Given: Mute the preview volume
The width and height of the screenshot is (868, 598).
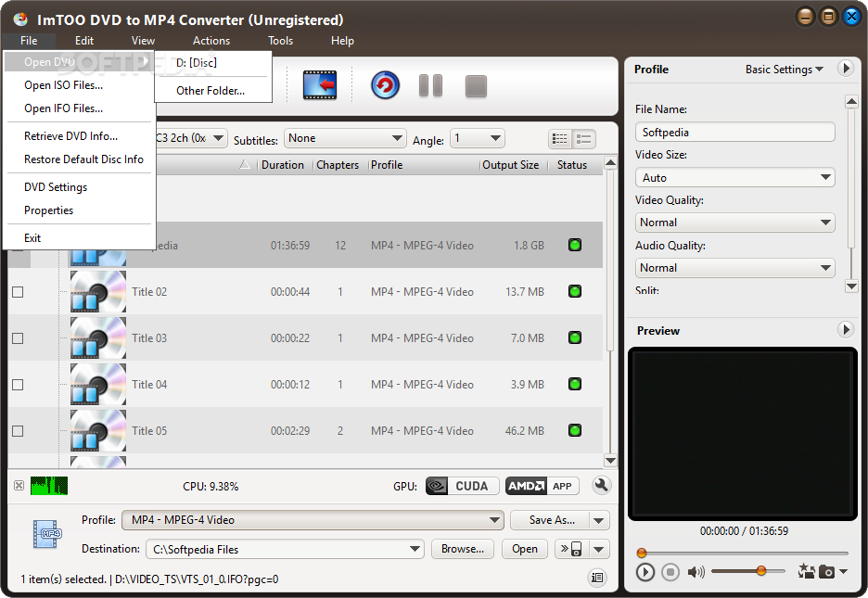Looking at the screenshot, I should pyautogui.click(x=696, y=571).
